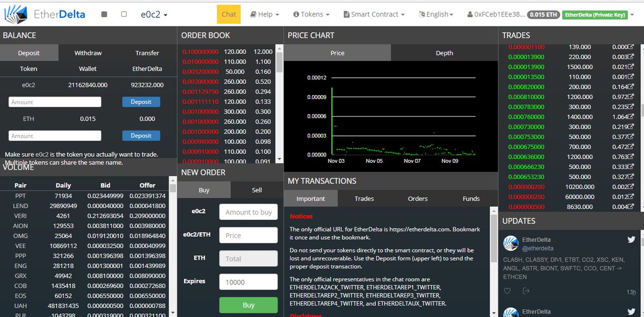Open the Chat button
644x317 pixels.
click(229, 14)
